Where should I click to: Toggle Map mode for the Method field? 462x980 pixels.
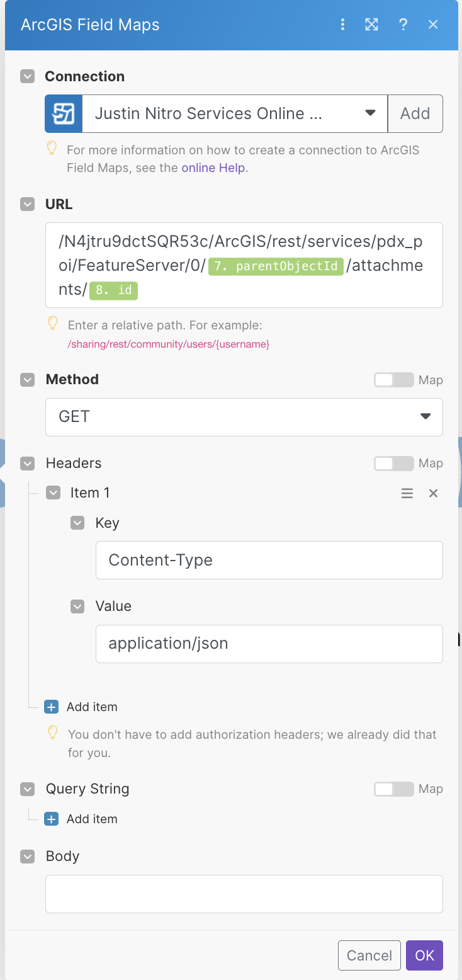pyautogui.click(x=394, y=380)
